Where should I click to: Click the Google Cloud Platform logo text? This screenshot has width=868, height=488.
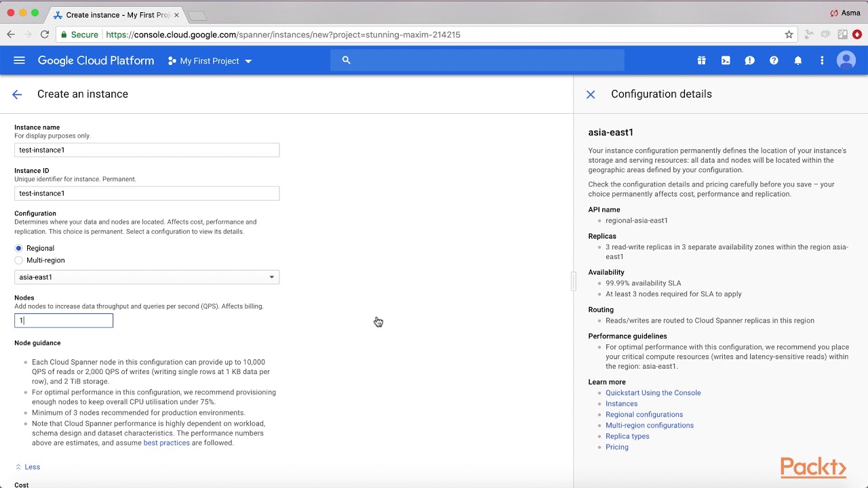pyautogui.click(x=96, y=60)
